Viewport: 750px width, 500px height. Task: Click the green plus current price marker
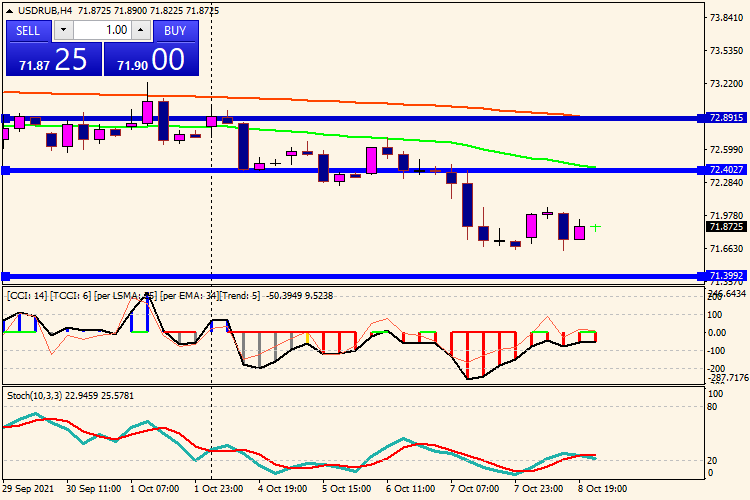[596, 227]
